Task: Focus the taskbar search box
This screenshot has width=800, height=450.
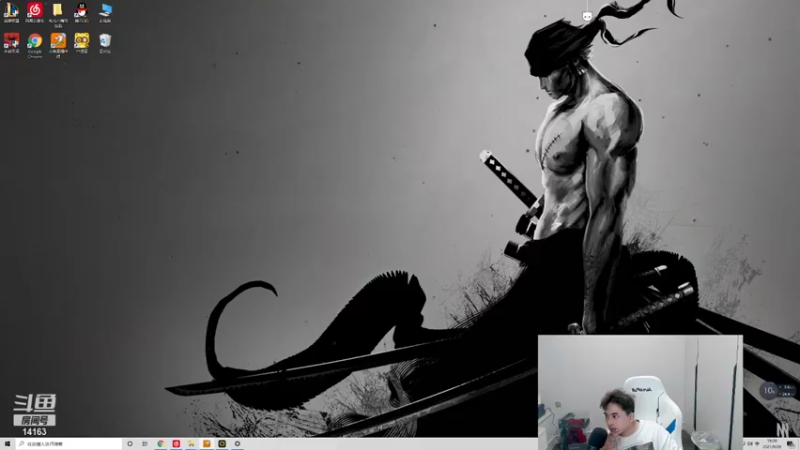Action: pos(68,444)
